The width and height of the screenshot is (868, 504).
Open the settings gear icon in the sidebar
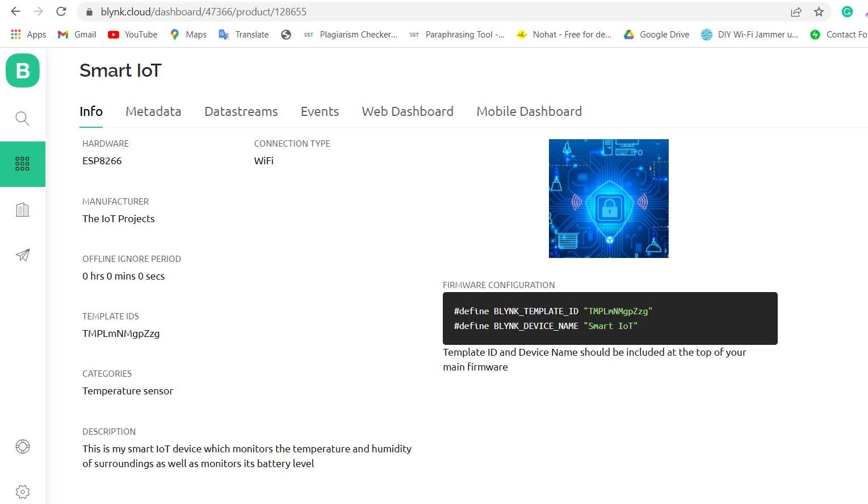pyautogui.click(x=22, y=491)
